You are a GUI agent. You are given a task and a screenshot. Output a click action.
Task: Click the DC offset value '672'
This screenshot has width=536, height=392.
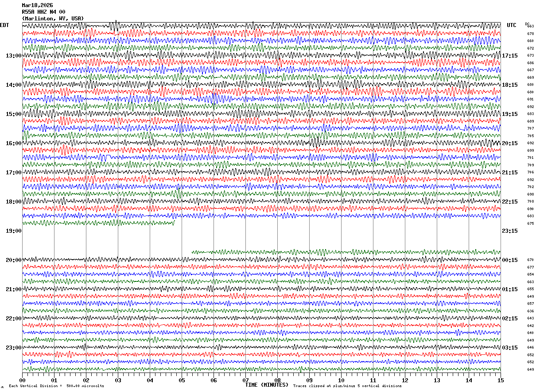(x=530, y=48)
